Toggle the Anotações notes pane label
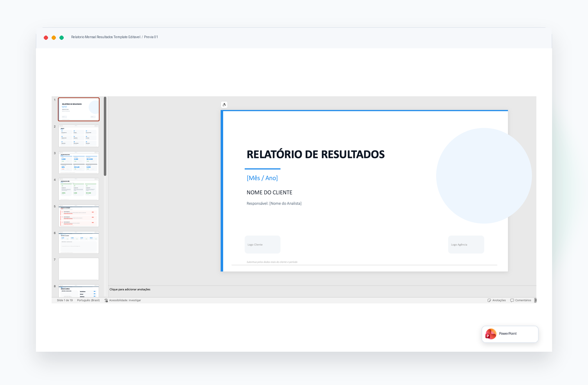Image resolution: width=588 pixels, height=385 pixels. (x=499, y=300)
